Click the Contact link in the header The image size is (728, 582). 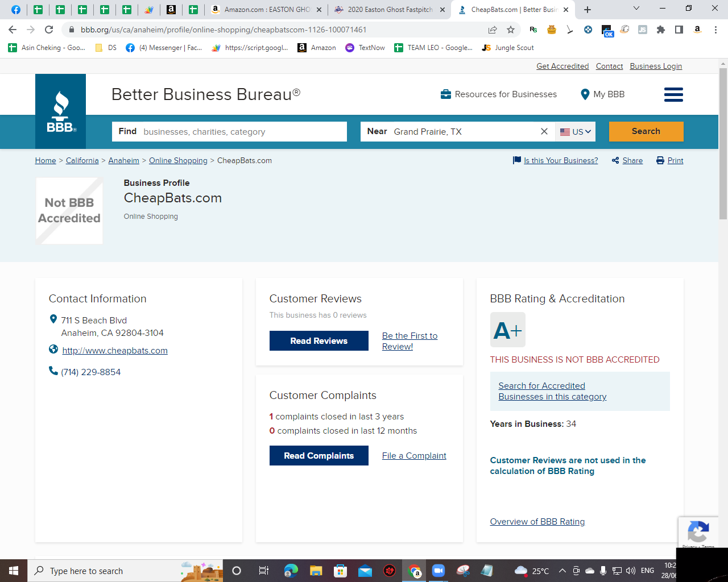point(609,66)
